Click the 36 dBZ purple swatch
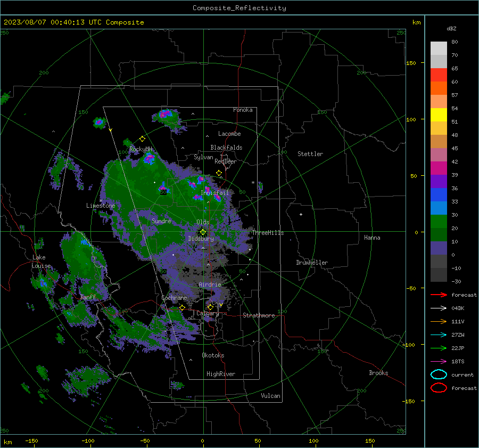This screenshot has width=479, height=448. [439, 181]
